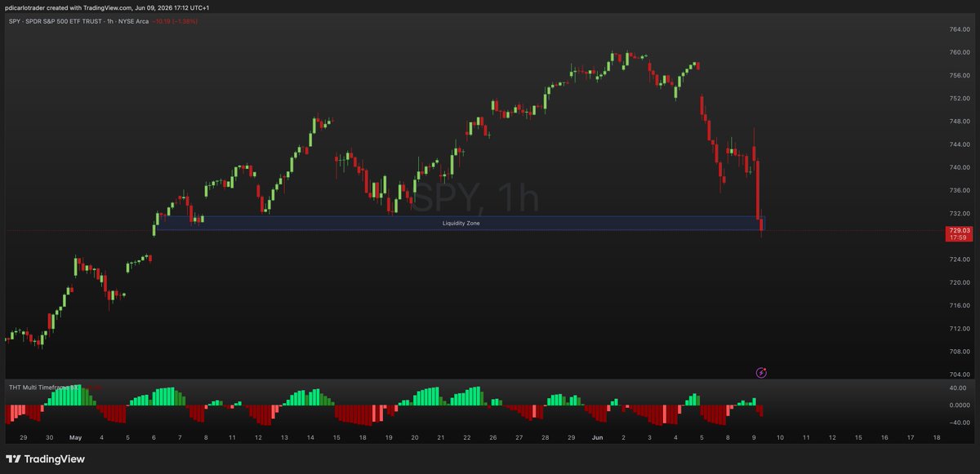The image size is (980, 474).
Task: Click the 756.00 price axis label
Action: 959,75
